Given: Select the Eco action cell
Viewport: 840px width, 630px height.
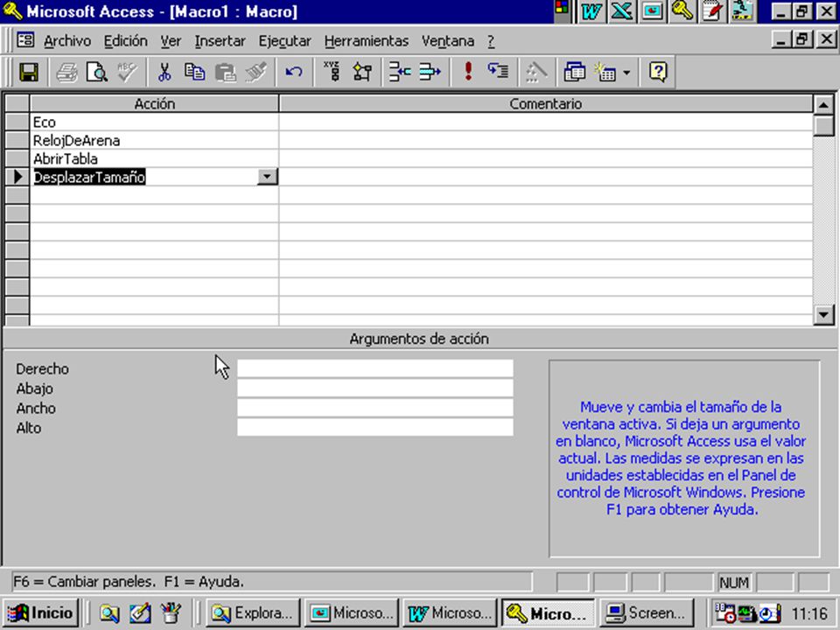Looking at the screenshot, I should [154, 122].
